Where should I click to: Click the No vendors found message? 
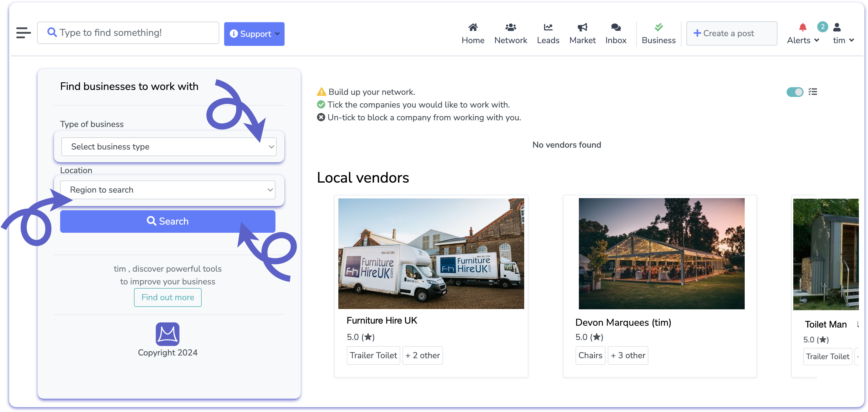coord(566,145)
